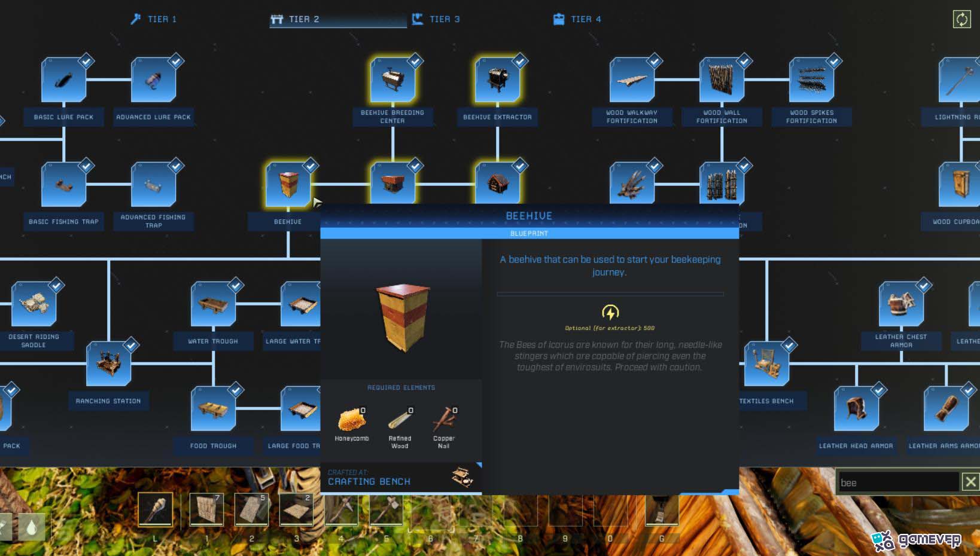Toggle the checkmark on Advanced Lure Pack

pyautogui.click(x=176, y=61)
